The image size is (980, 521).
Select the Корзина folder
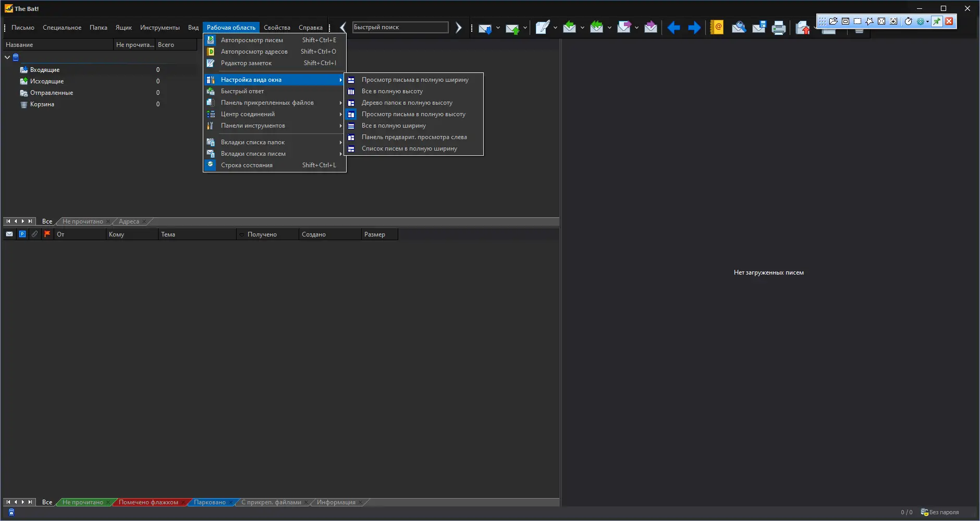tap(42, 104)
